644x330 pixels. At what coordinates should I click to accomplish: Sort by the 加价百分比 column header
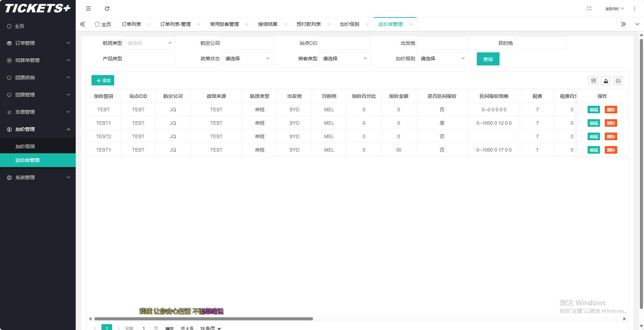364,96
